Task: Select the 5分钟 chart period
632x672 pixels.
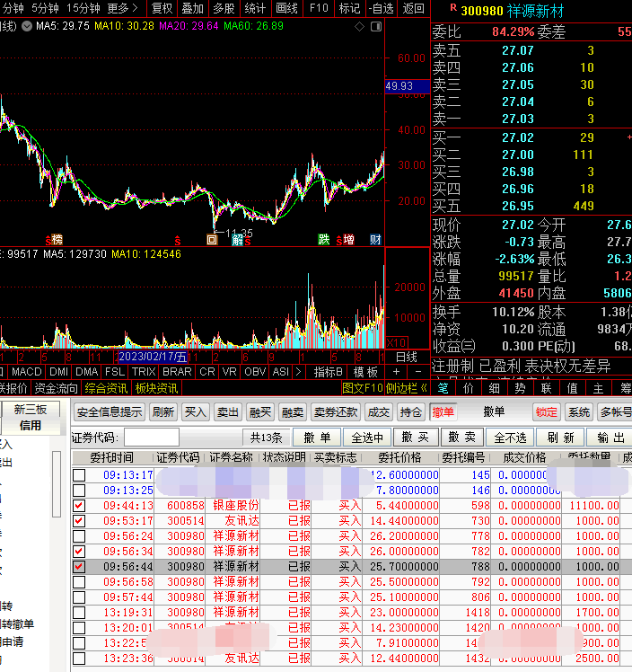Action: point(46,8)
